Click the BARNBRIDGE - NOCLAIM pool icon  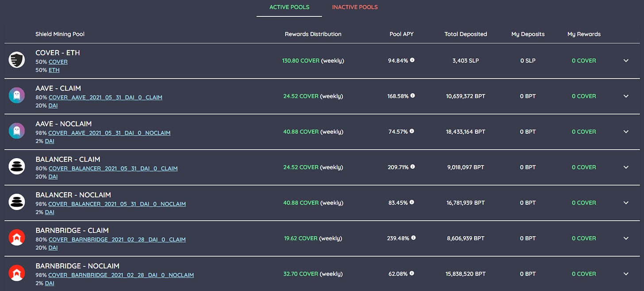click(17, 273)
